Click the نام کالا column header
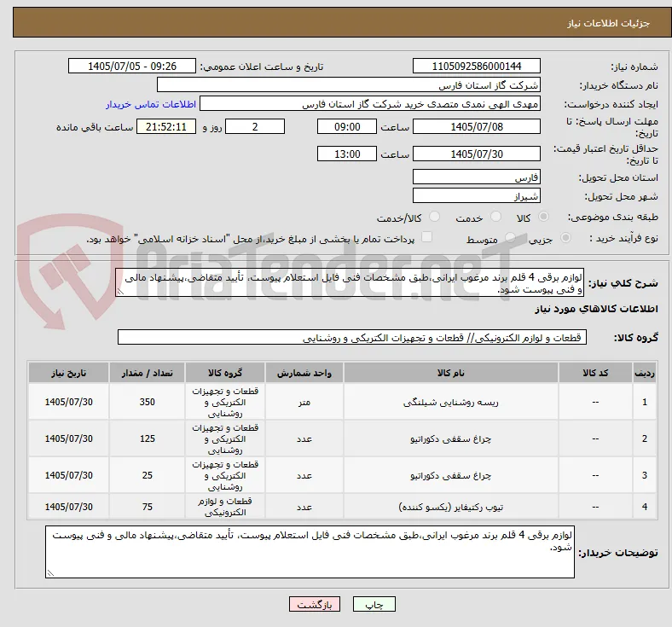 point(451,373)
